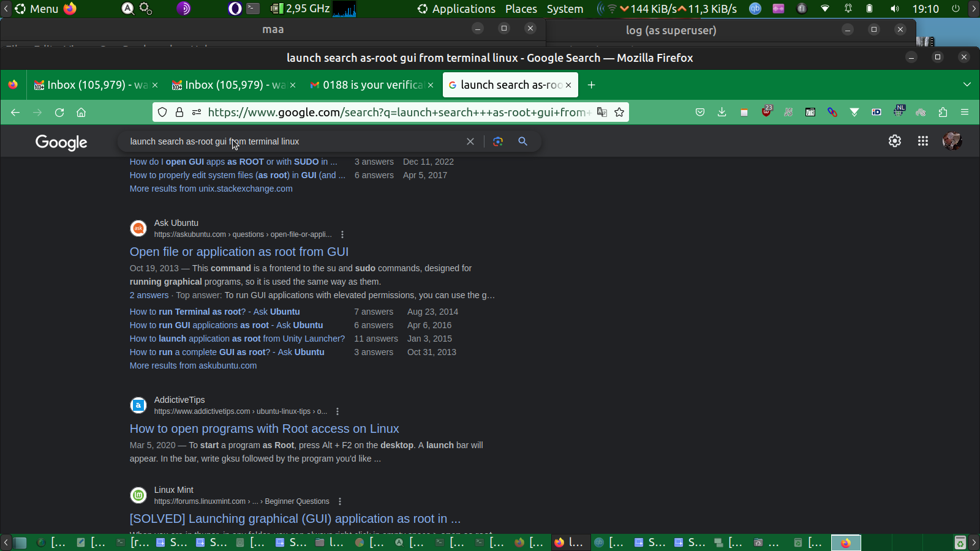The image size is (980, 551).
Task: Open 'How to run GUI applications as root' link
Action: tap(226, 325)
